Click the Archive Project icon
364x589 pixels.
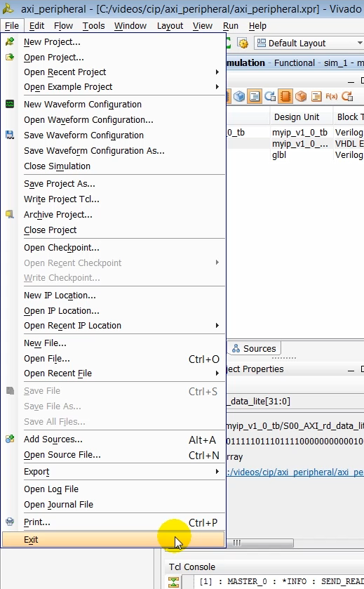(10, 215)
